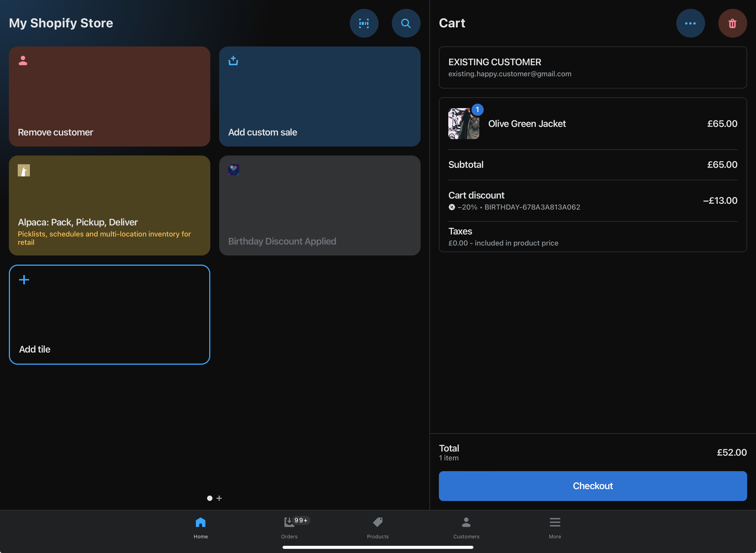Open Alpaca: Pack, Pickup, Deliver tile
The width and height of the screenshot is (756, 553).
click(x=110, y=205)
